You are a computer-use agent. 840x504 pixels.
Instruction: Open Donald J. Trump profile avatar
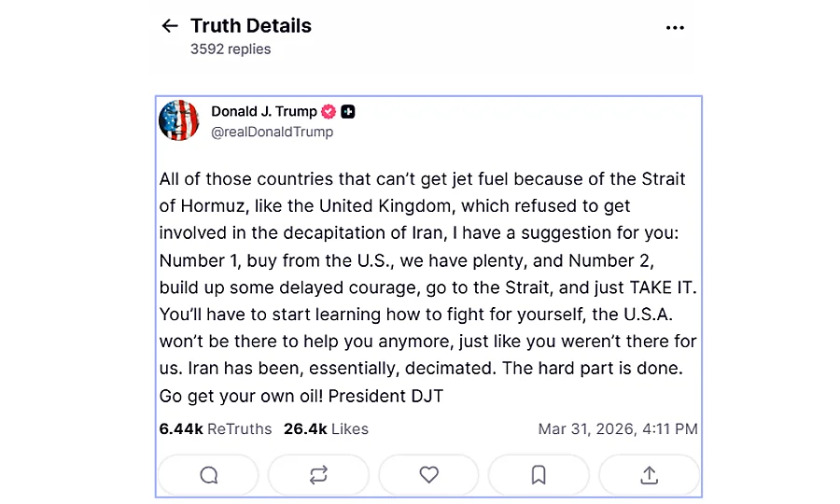click(179, 120)
